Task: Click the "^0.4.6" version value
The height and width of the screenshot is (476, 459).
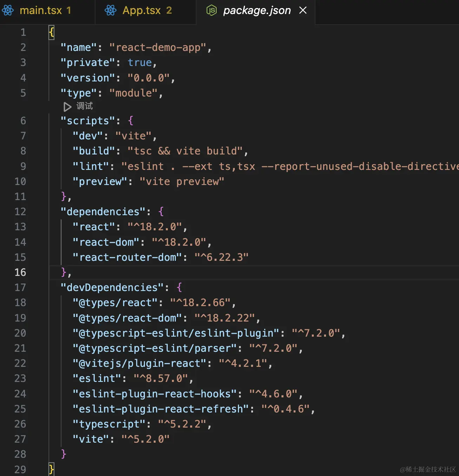Action: click(286, 409)
